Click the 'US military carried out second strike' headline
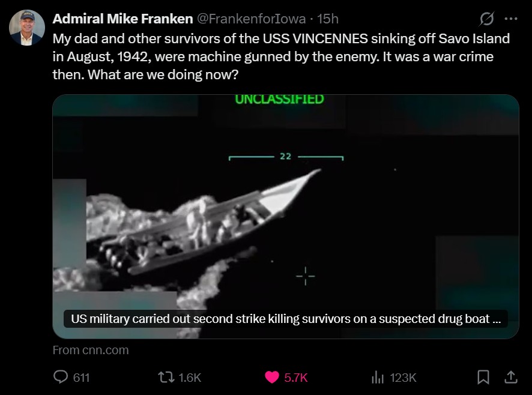Viewport: 532px width, 395px height. [x=286, y=319]
